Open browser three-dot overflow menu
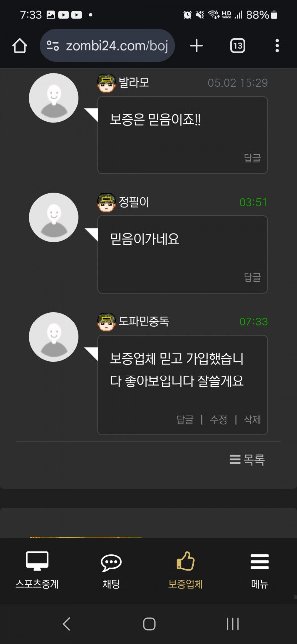 [277, 46]
